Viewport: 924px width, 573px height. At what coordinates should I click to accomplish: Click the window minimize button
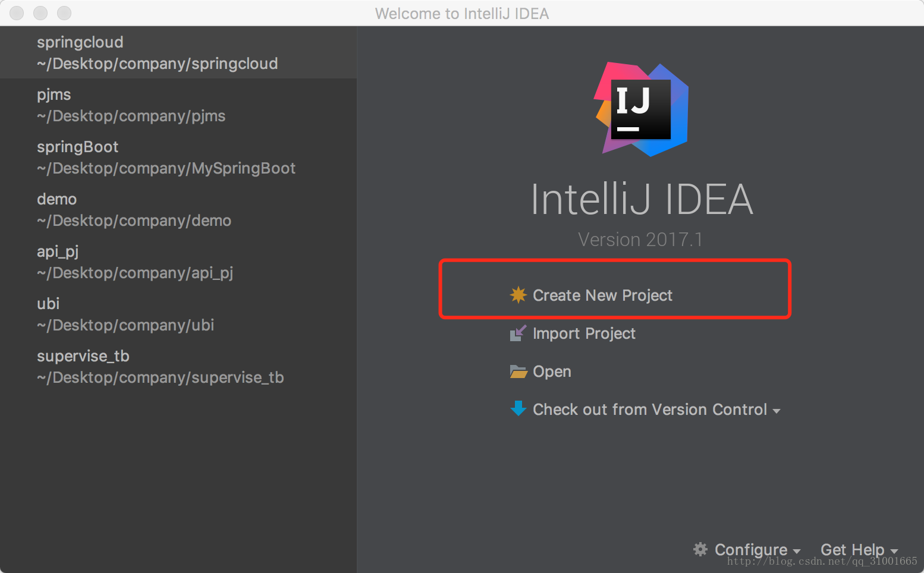tap(40, 12)
